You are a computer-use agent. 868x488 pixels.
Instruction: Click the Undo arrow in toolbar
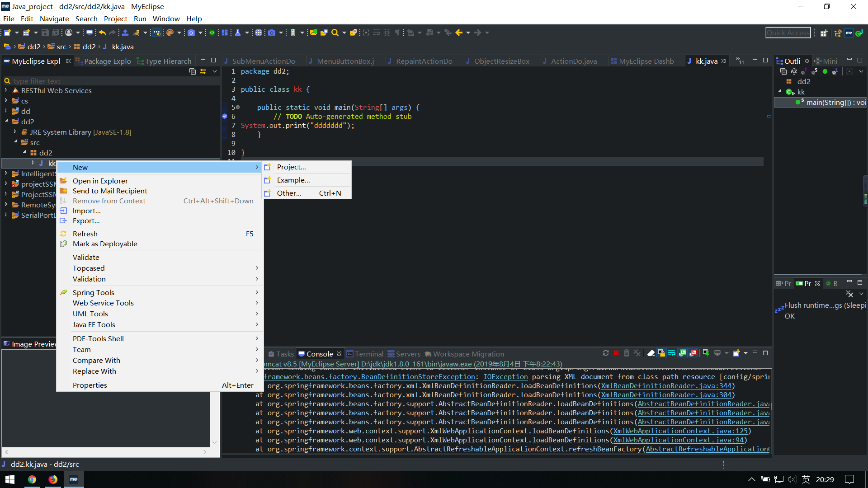103,33
